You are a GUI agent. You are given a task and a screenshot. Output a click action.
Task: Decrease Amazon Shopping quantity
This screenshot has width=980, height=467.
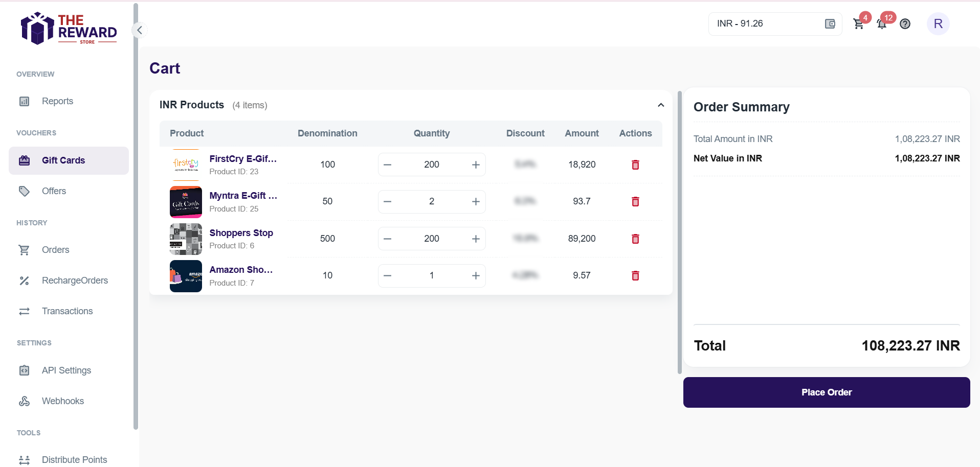point(388,275)
